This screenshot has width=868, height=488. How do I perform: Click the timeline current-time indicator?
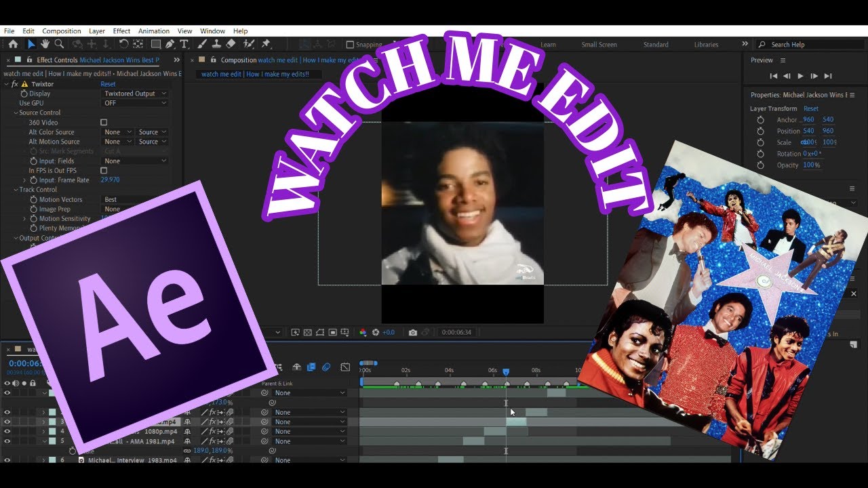(x=505, y=372)
